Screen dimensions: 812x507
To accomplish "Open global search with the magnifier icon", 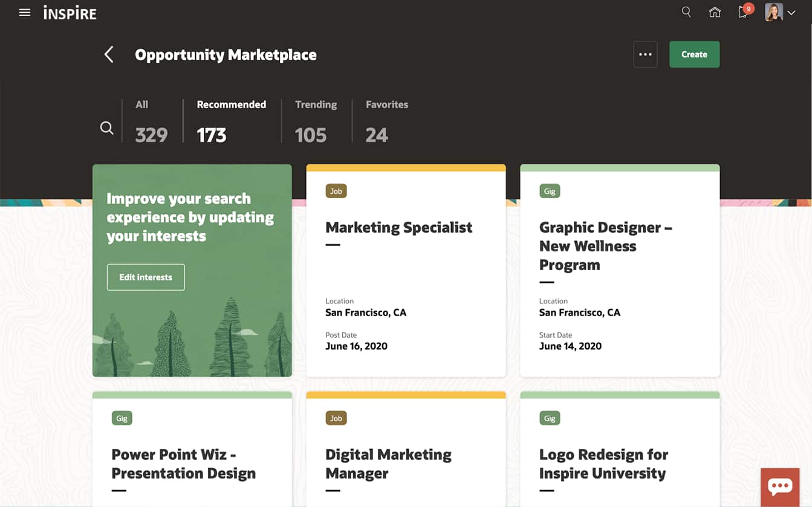I will [x=686, y=11].
